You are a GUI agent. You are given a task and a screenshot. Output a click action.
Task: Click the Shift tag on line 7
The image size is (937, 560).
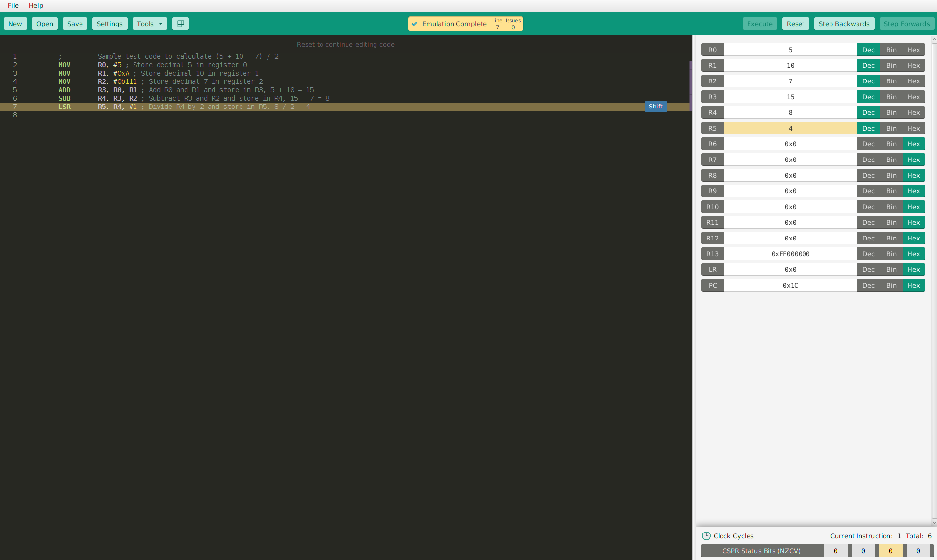[655, 107]
